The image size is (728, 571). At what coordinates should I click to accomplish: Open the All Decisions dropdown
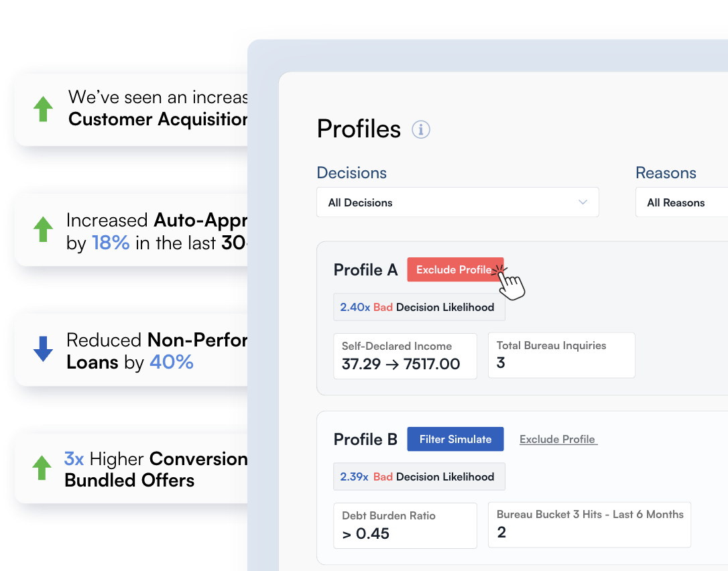point(457,202)
